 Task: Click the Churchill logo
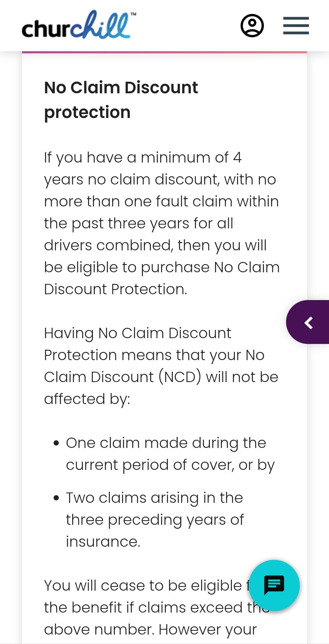[76, 26]
